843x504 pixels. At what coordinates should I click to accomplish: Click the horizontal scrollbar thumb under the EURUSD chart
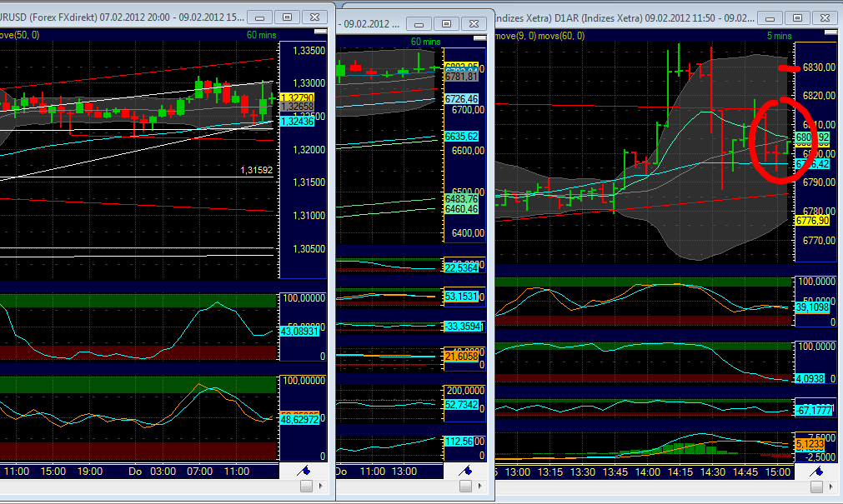pos(306,486)
